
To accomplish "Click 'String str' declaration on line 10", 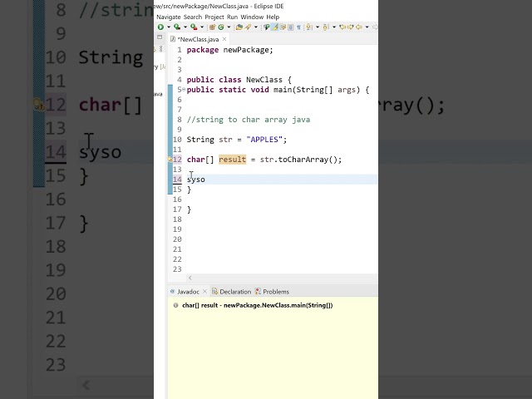I will click(x=209, y=140).
